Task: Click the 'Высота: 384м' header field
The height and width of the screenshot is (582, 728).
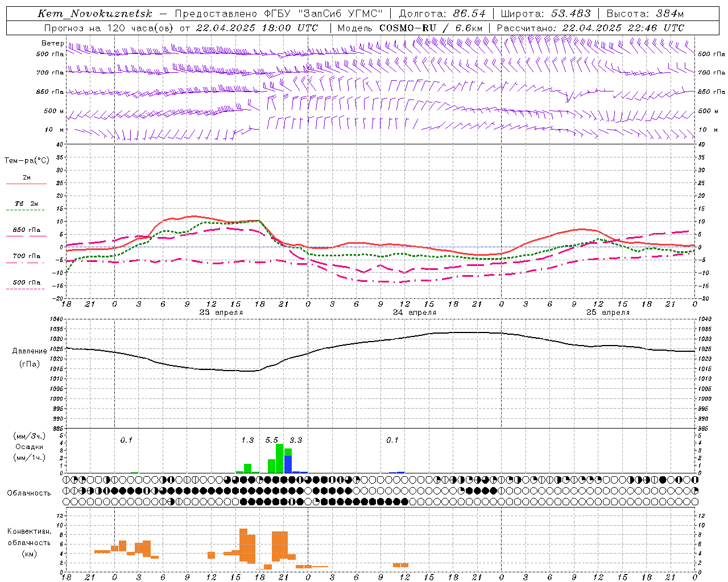Action: 645,14
